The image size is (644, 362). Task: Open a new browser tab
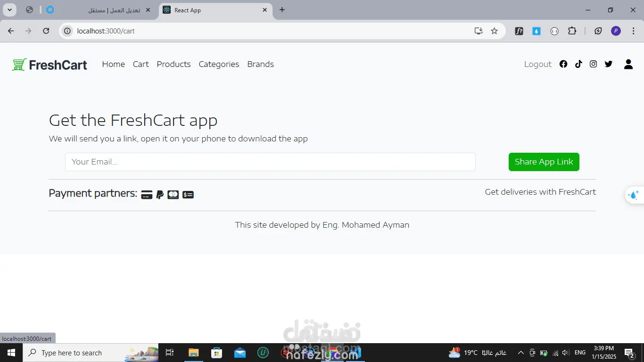(x=282, y=10)
